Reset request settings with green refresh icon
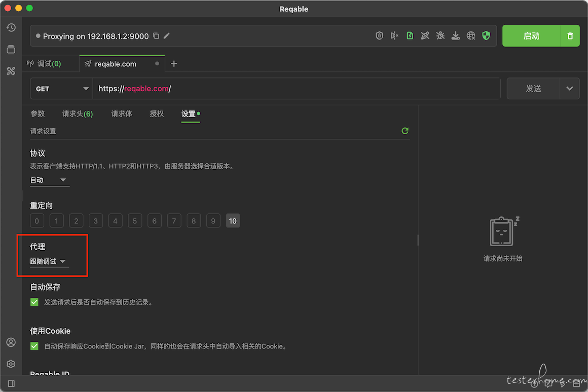This screenshot has width=588, height=392. [405, 131]
